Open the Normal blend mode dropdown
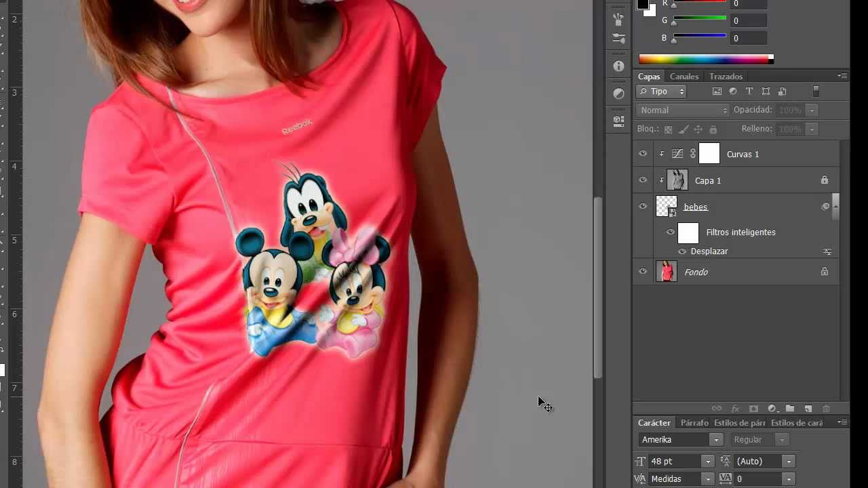The image size is (868, 488). (x=682, y=110)
